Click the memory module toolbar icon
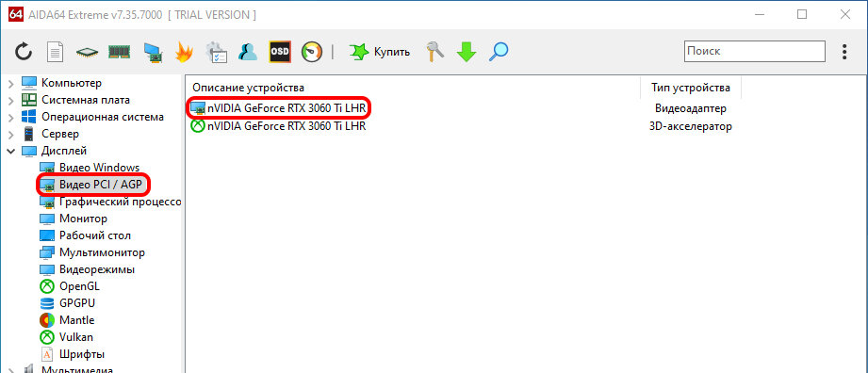 (119, 52)
